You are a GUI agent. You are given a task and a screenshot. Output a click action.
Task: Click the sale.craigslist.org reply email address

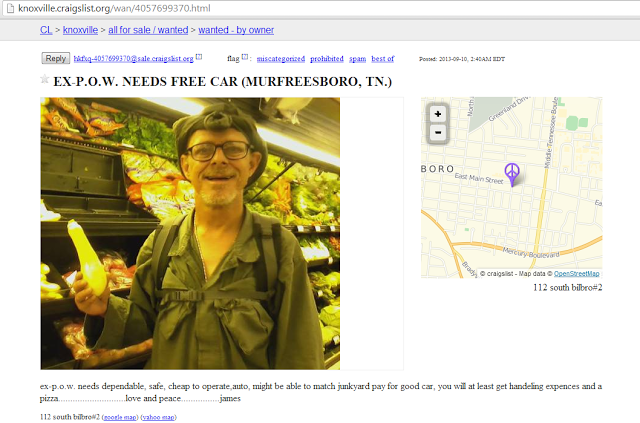pyautogui.click(x=133, y=59)
